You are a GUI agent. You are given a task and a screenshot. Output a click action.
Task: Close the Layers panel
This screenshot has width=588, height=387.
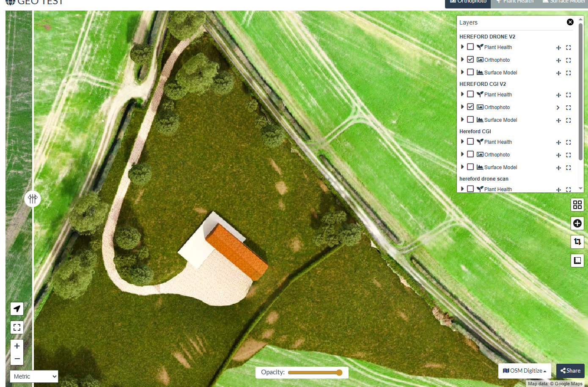(x=570, y=22)
